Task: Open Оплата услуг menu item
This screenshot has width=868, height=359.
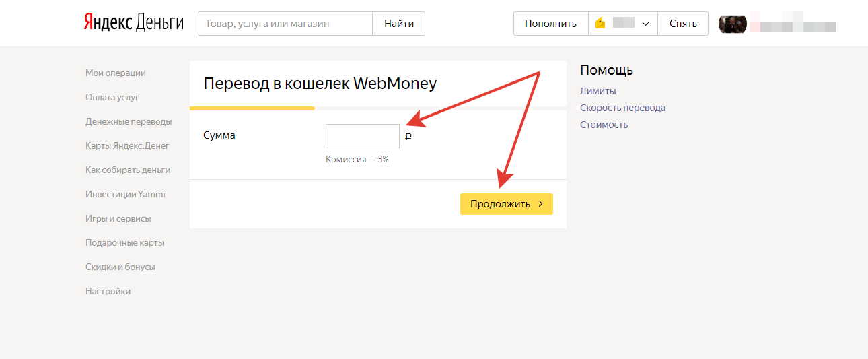Action: click(112, 97)
